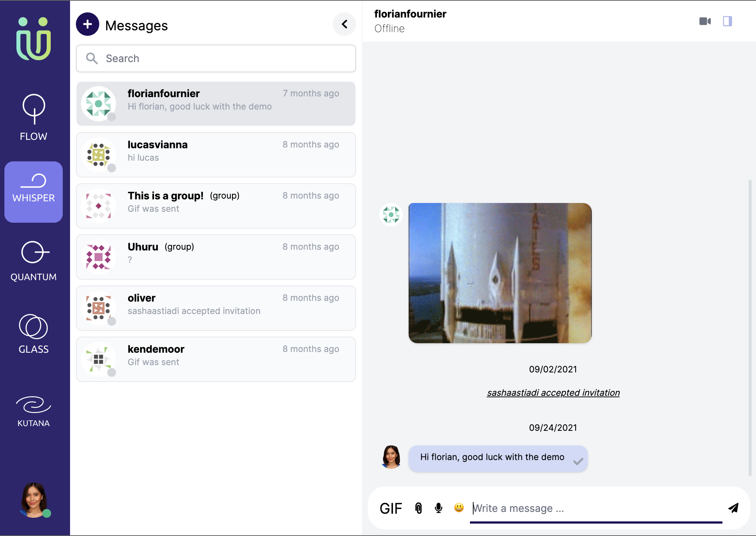Click the message delivered checkmark
This screenshot has width=756, height=536.
(578, 462)
